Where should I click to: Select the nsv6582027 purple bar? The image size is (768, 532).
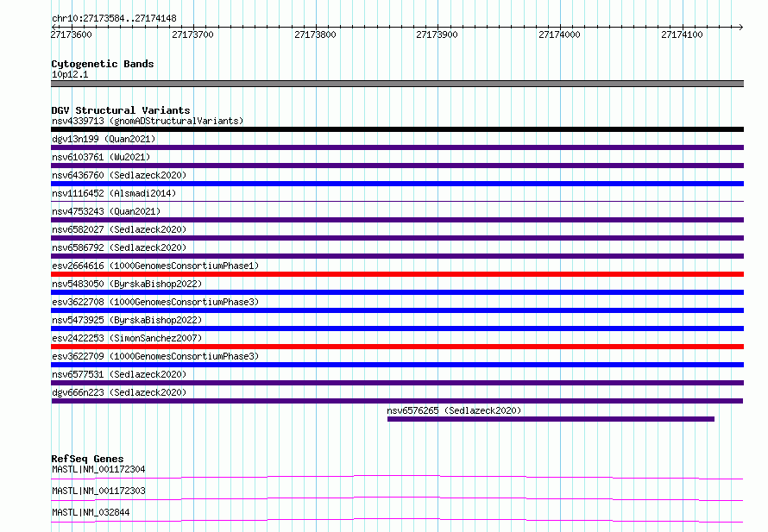(x=397, y=238)
